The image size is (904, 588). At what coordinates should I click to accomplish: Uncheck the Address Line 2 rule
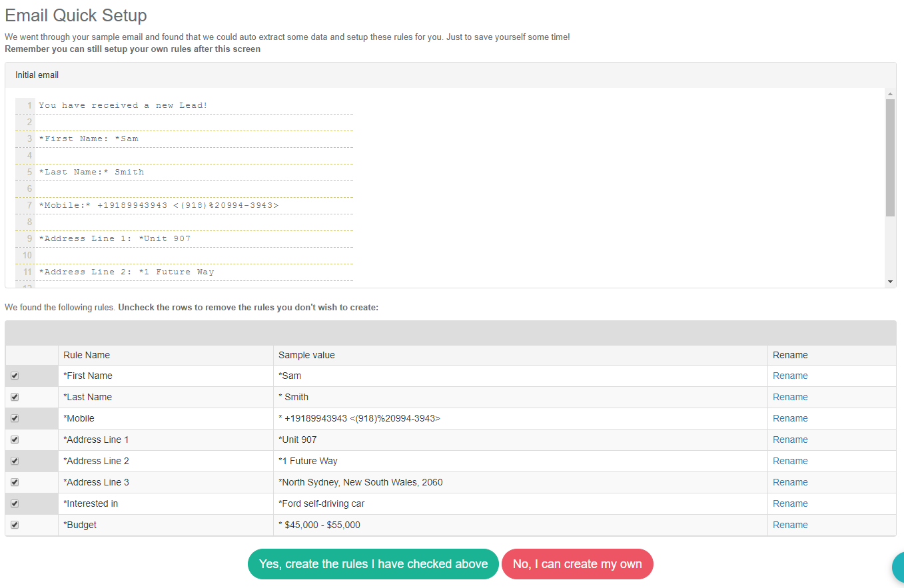[15, 461]
